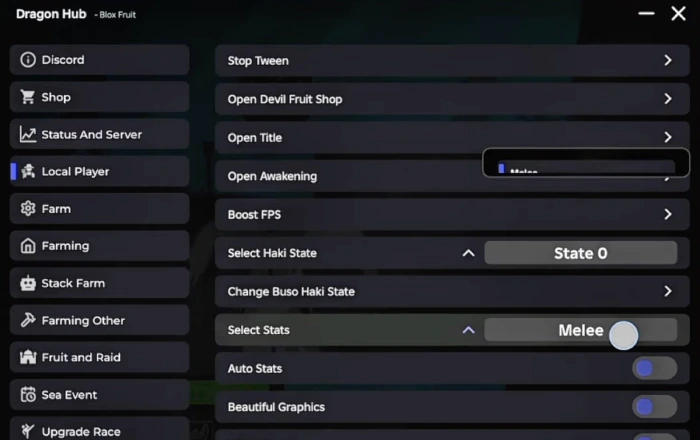Go to the Upgrade Race tab
This screenshot has height=440, width=700.
click(x=100, y=431)
